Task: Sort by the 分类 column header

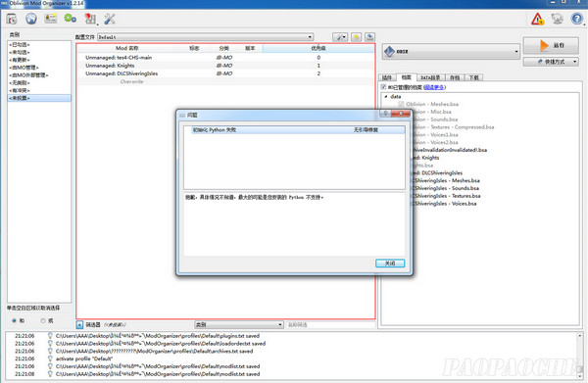Action: click(x=223, y=48)
